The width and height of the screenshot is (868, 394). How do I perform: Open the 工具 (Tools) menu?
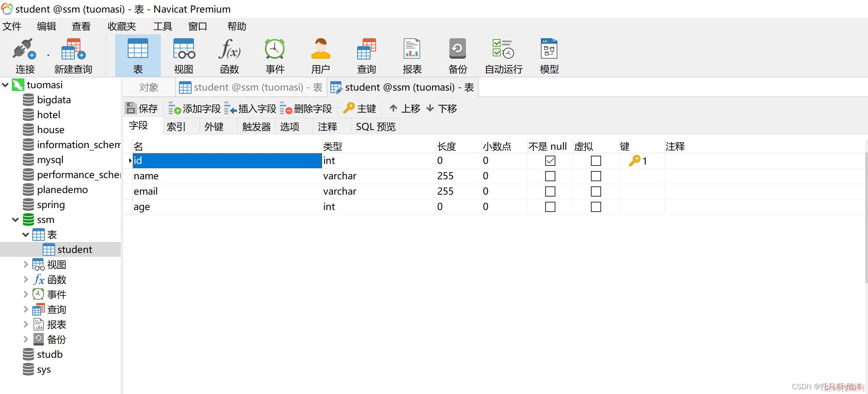pyautogui.click(x=162, y=26)
